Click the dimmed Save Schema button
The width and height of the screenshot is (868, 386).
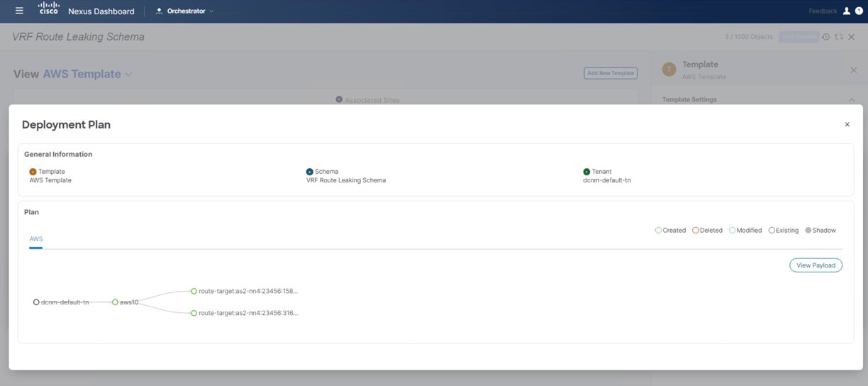click(799, 37)
